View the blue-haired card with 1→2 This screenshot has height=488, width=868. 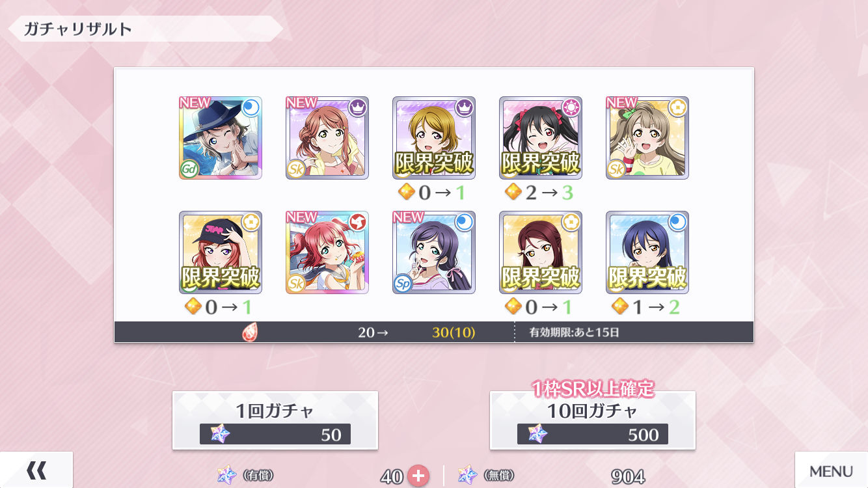pos(647,252)
